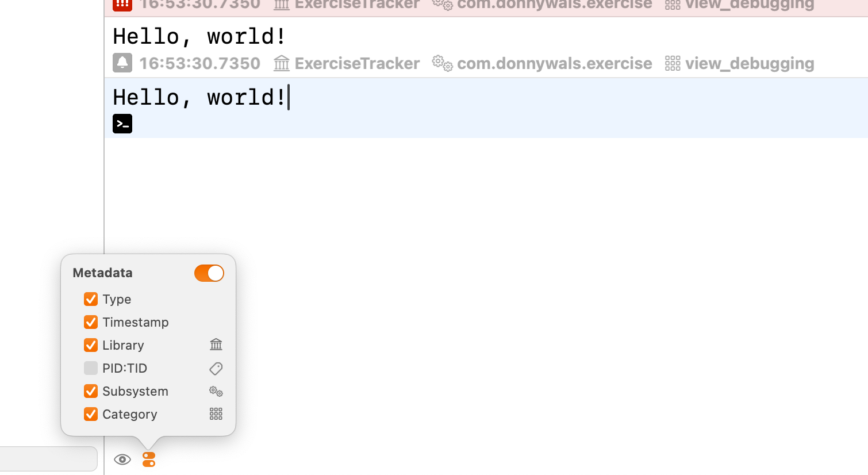Click the full 16:53:30.7350 timestamp under first Hello
Viewport: 868px width, 475px height.
tap(200, 63)
